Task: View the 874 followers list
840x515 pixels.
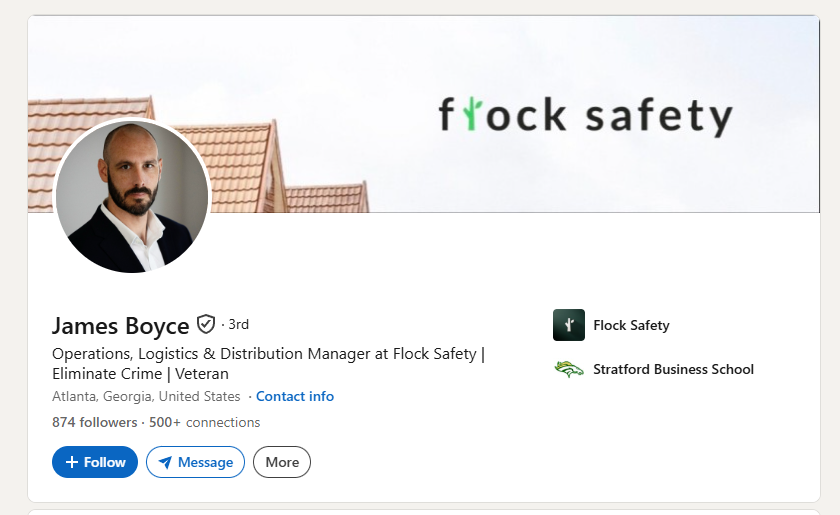Action: tap(94, 422)
